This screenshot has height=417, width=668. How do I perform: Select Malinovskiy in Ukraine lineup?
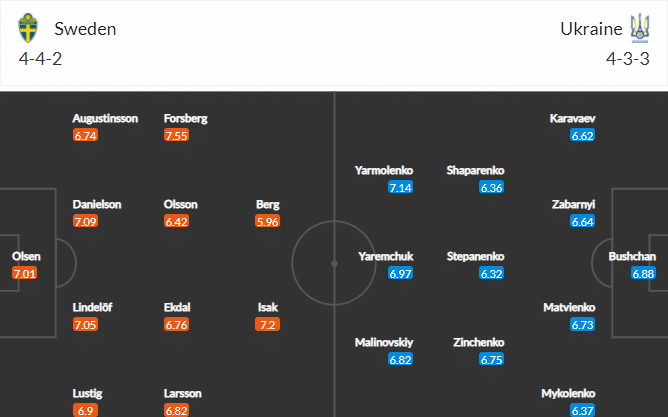(x=384, y=342)
